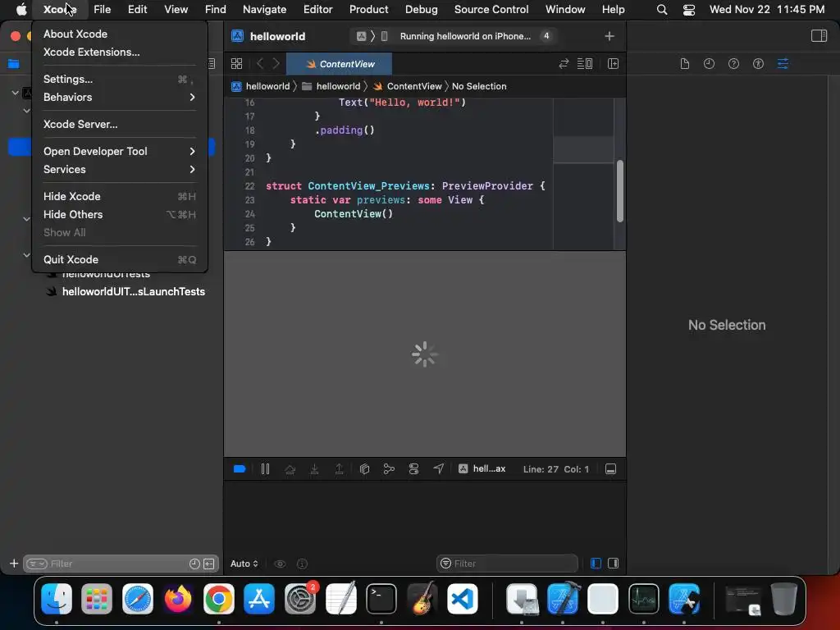The height and width of the screenshot is (630, 840).
Task: Toggle breakpoints activation in debug bar
Action: point(240,469)
